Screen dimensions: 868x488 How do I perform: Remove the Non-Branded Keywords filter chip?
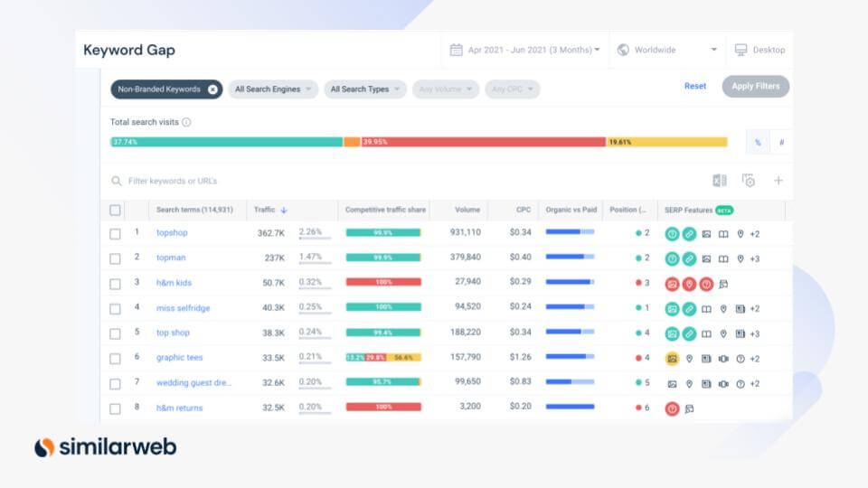212,89
